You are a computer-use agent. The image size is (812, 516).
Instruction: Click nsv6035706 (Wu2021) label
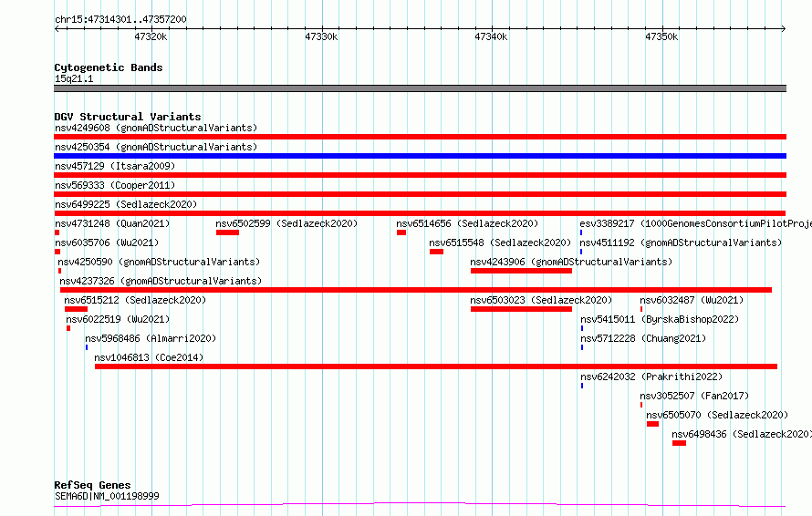pyautogui.click(x=107, y=243)
